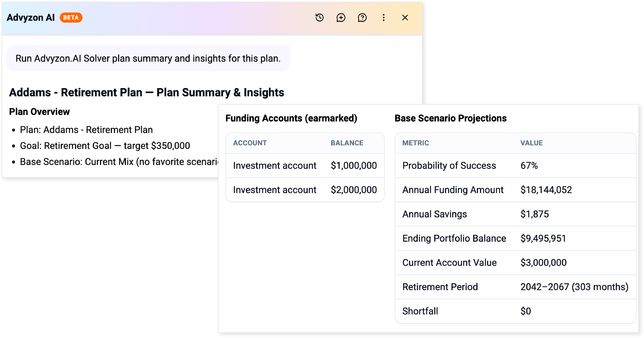Open the three-dot more options menu
Viewport: 644px width, 338px height.
point(384,18)
